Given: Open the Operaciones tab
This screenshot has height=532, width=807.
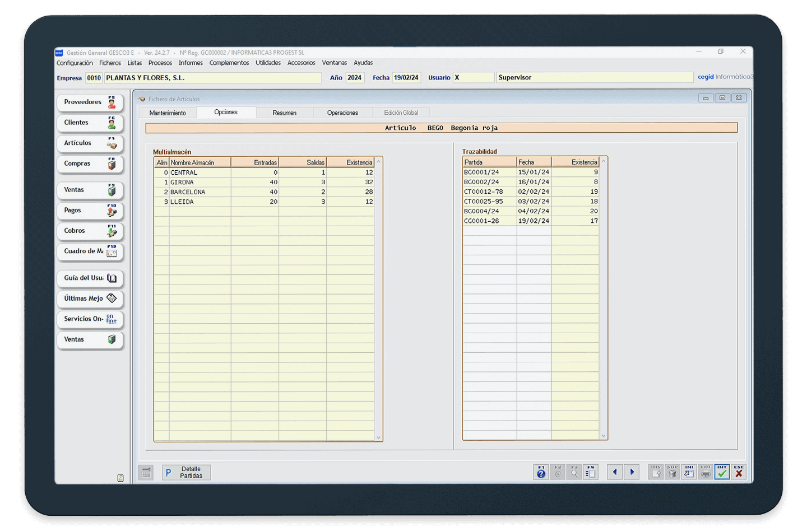Looking at the screenshot, I should [x=342, y=113].
